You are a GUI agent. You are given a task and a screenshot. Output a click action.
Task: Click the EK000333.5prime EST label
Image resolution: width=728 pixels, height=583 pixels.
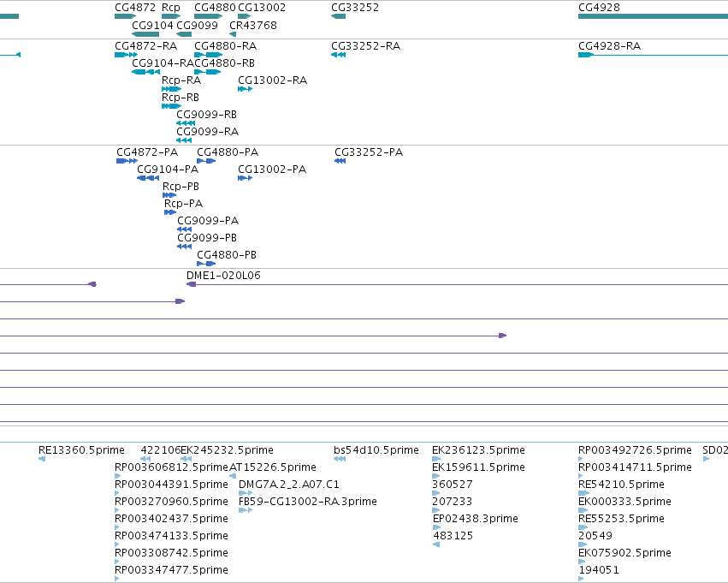coord(625,502)
